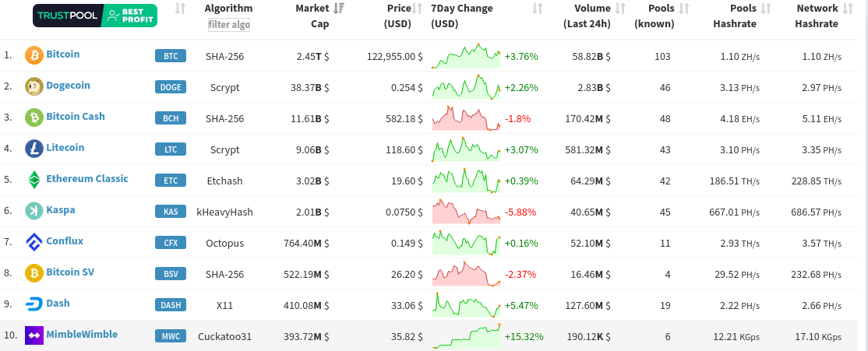
Task: Click the MimbleWimble 7-day price chart
Action: [466, 336]
